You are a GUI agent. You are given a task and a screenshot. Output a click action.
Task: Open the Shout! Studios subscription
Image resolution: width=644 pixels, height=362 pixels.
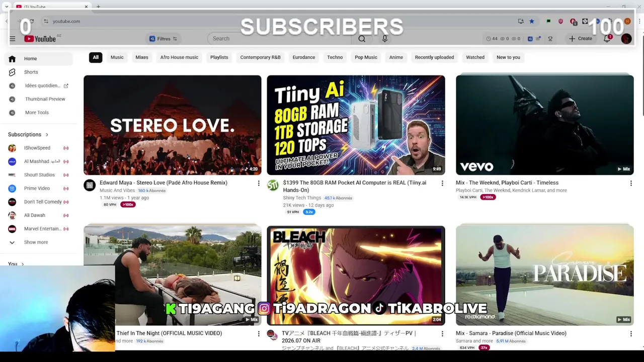click(x=39, y=175)
